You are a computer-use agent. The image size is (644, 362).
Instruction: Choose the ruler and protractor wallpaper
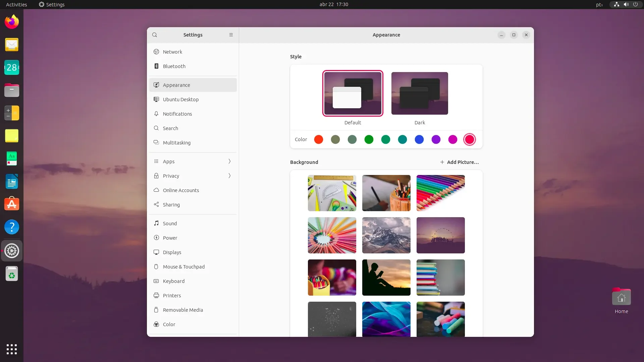(332, 193)
